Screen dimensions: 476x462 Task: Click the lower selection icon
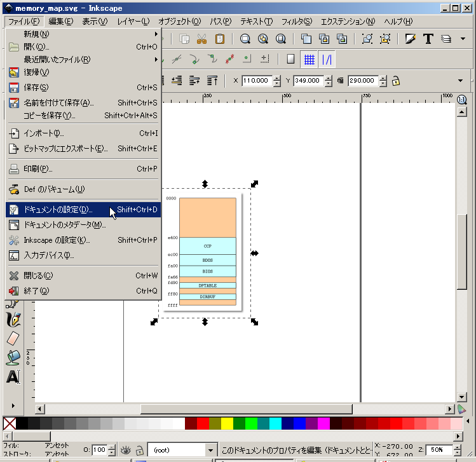pos(177,81)
